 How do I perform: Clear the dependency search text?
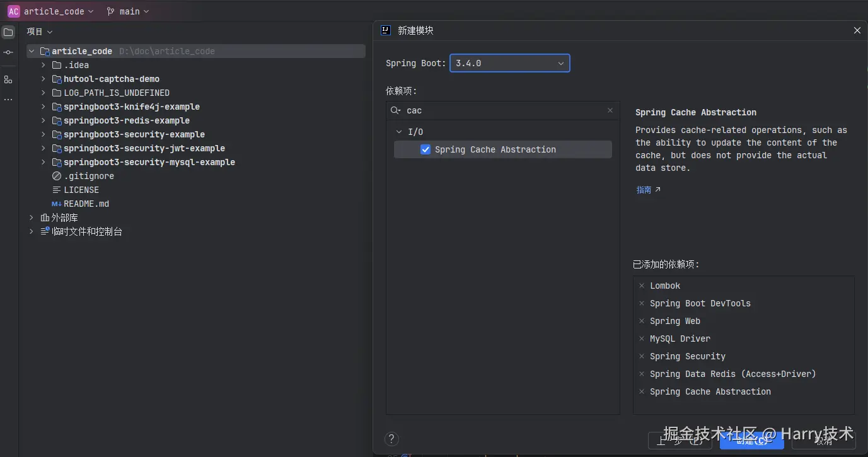pyautogui.click(x=610, y=110)
